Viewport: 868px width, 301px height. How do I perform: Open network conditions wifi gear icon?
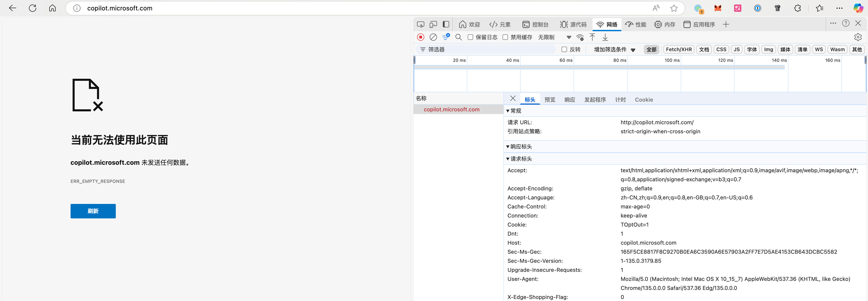coord(580,37)
